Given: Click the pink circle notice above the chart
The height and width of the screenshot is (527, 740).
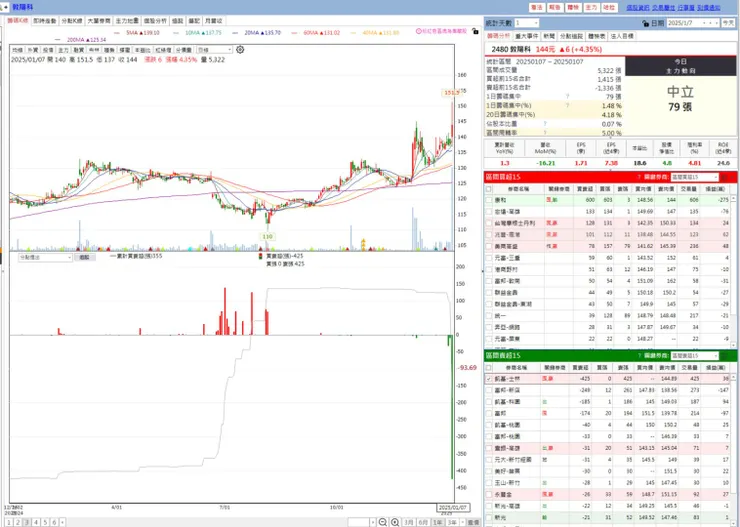Looking at the screenshot, I should click(441, 31).
